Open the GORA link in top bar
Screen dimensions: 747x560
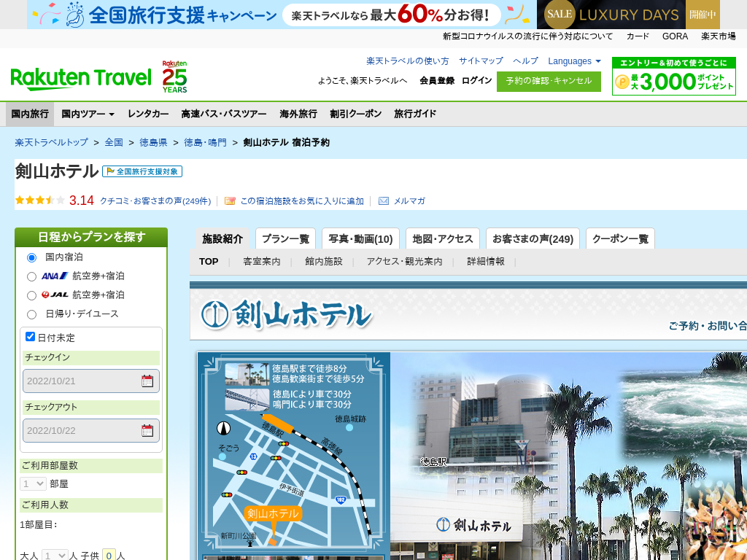(x=675, y=36)
